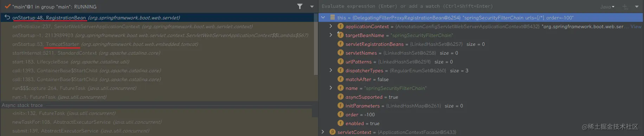644x136 pixels.
Task: Click the servletRegistrationBeans field icon
Action: pos(340,44)
